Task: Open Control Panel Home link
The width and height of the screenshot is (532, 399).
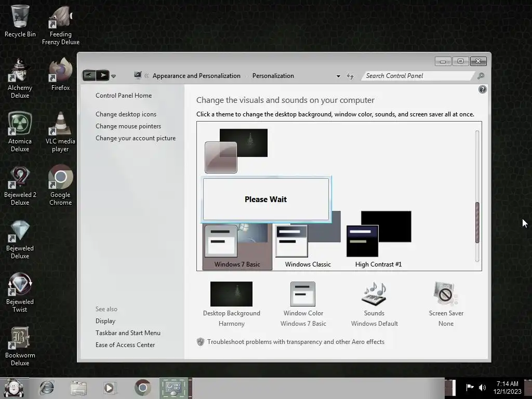Action: point(124,96)
